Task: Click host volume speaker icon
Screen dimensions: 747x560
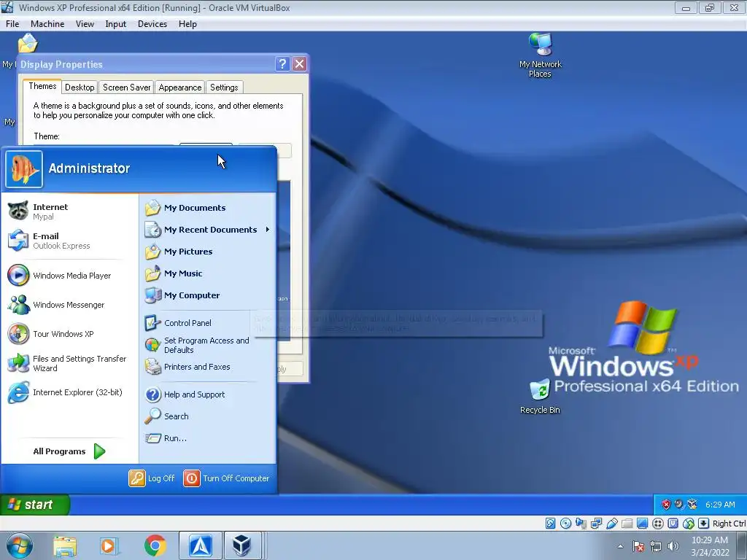Action: 673,546
